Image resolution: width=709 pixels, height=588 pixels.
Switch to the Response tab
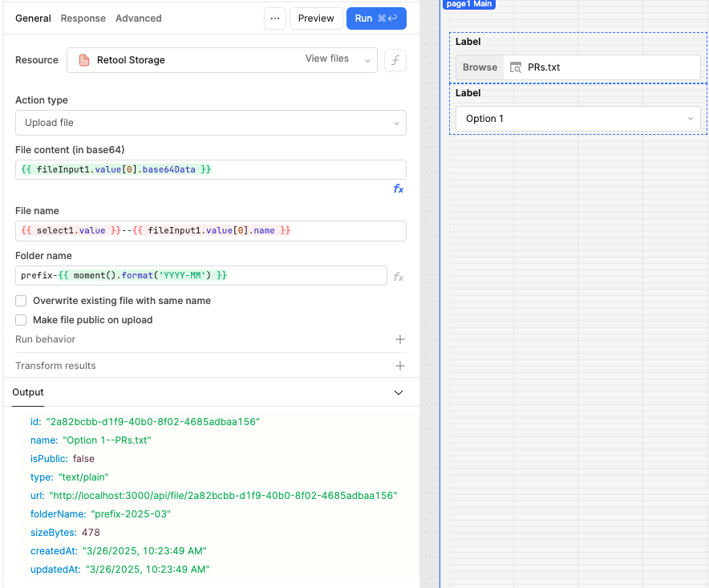coord(83,18)
